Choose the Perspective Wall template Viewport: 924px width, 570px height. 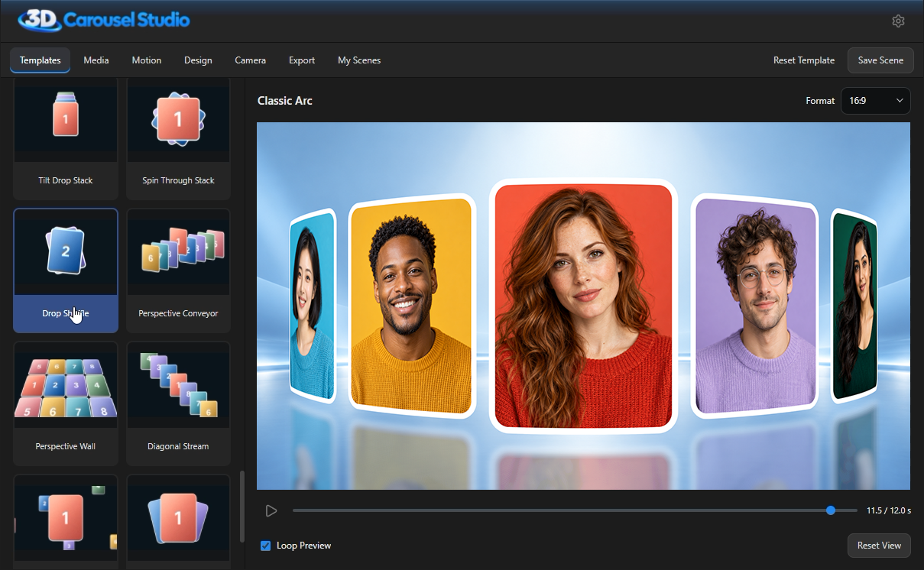[x=66, y=403]
